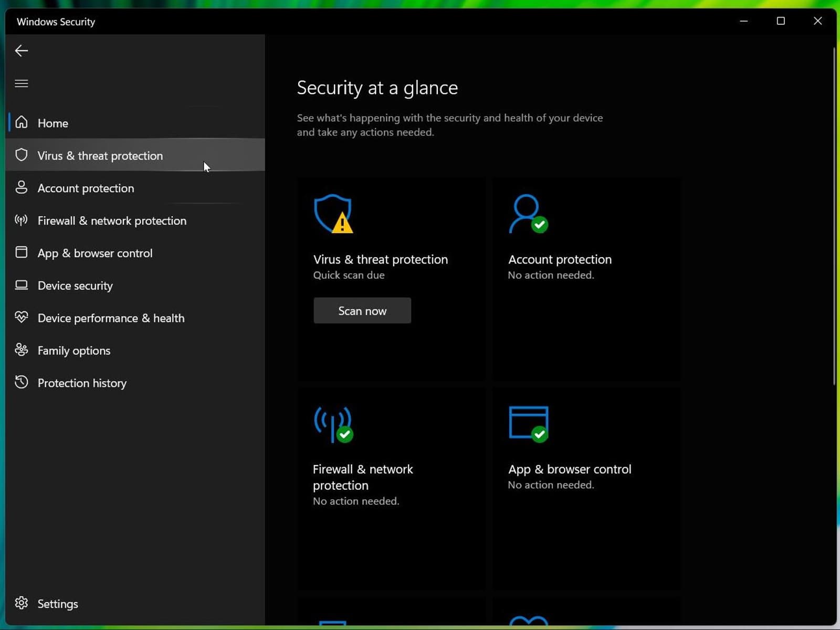Click the App & browser control card icon
This screenshot has width=840, height=630.
(528, 424)
